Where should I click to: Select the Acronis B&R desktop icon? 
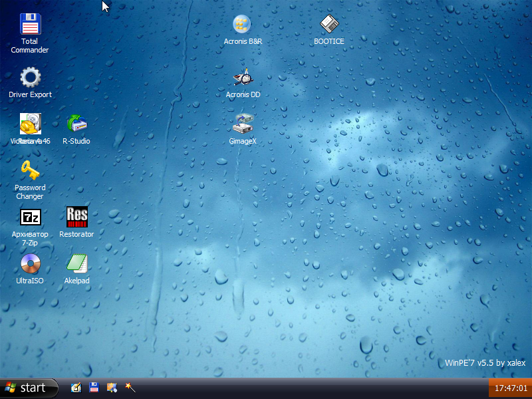tap(242, 24)
